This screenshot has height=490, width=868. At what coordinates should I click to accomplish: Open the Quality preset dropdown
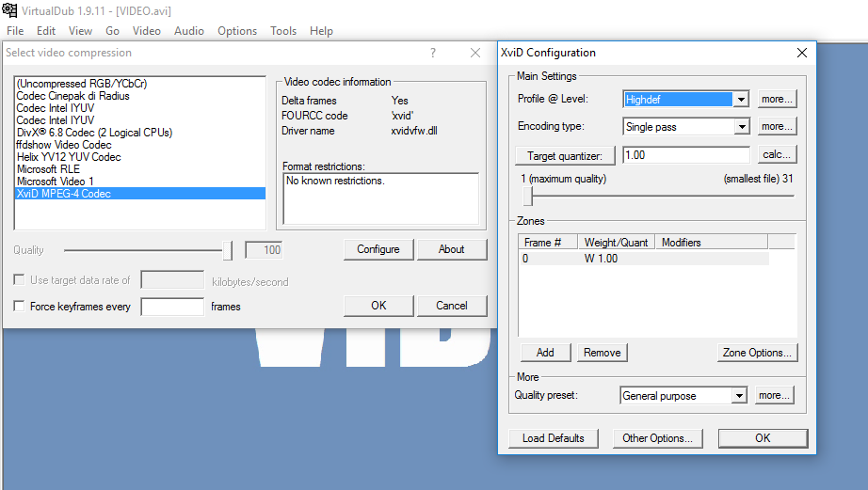click(x=739, y=396)
